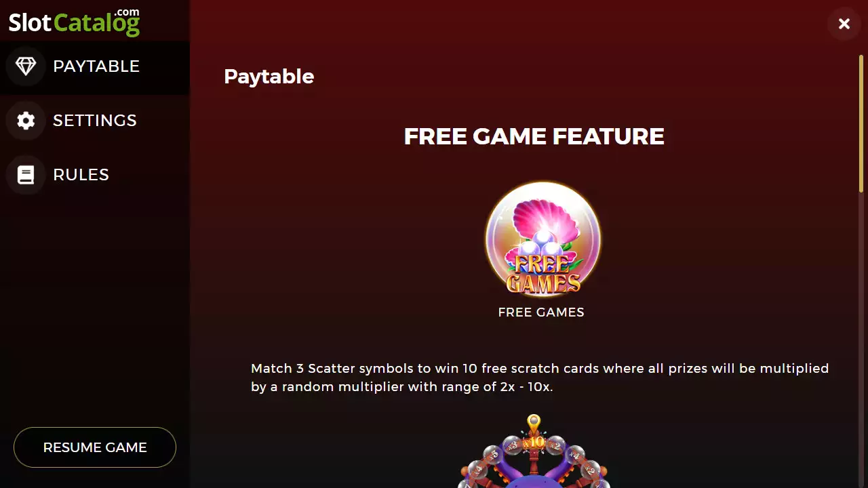Click the SlotCatalog.com logo
The width and height of the screenshot is (868, 488).
[x=74, y=22]
